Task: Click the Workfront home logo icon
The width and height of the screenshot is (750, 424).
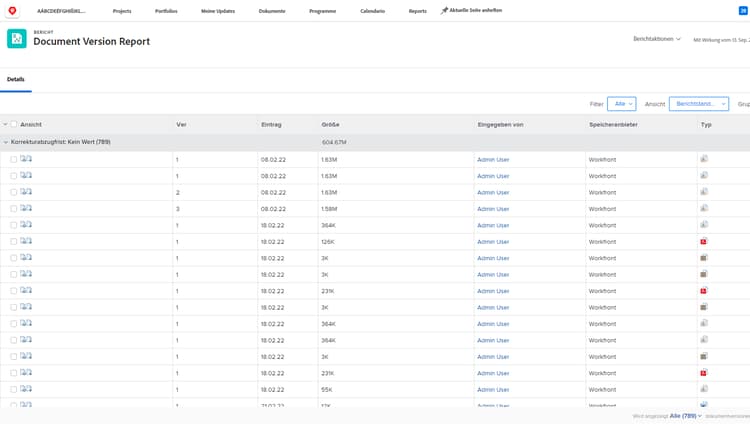Action: pos(12,10)
